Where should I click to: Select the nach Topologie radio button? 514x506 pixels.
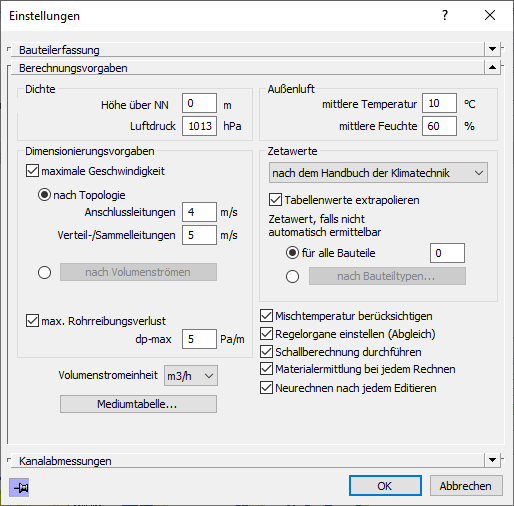(44, 195)
